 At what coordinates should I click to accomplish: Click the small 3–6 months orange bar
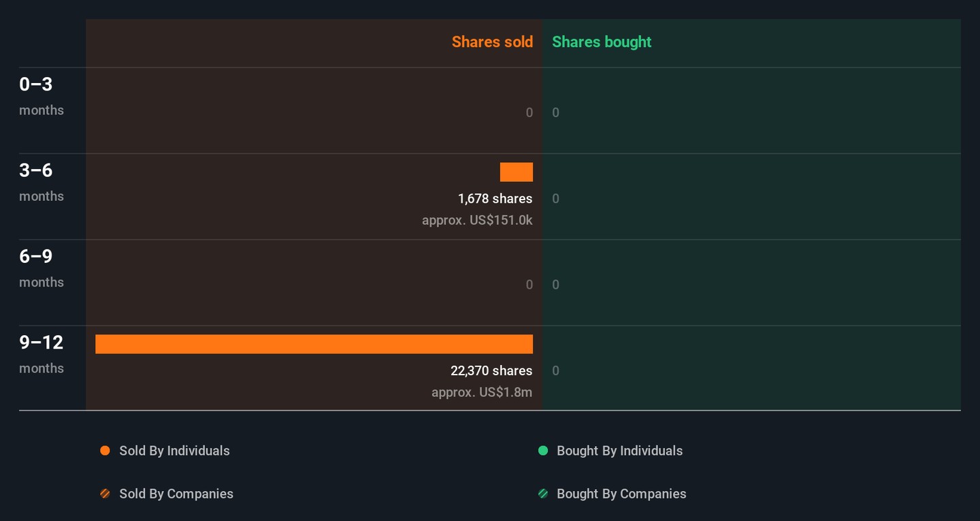point(517,172)
